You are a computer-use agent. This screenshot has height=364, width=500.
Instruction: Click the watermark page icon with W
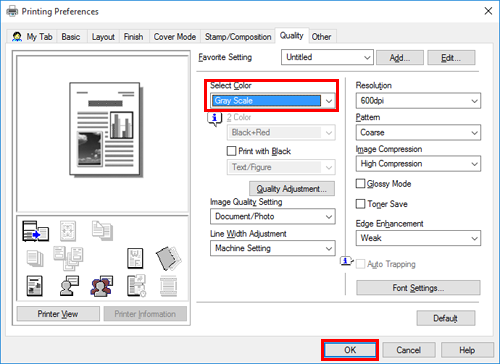(x=135, y=258)
